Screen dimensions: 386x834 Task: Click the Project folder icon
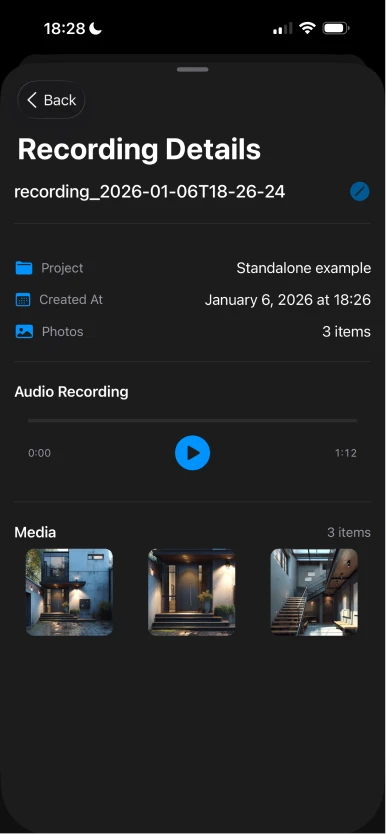coord(24,268)
